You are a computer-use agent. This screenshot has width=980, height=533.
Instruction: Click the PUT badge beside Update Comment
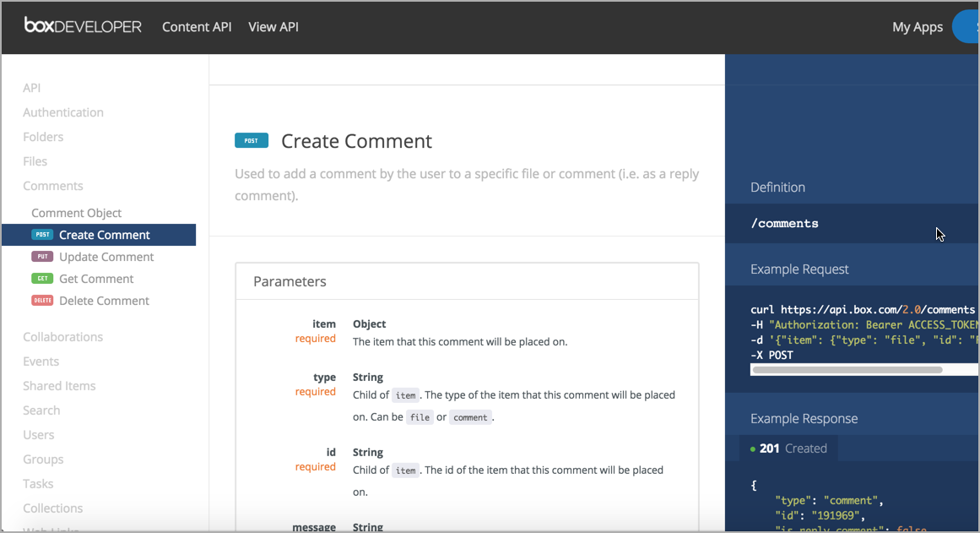tap(42, 257)
